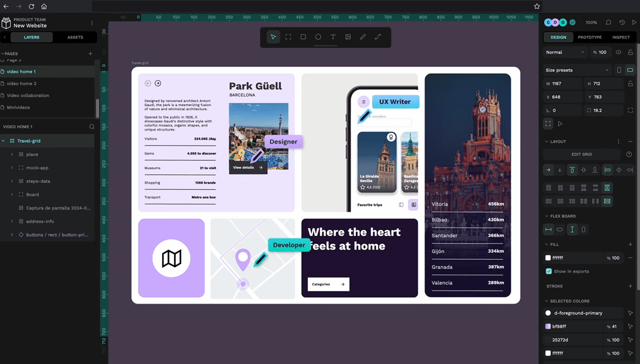The height and width of the screenshot is (364, 640).
Task: Open the comments icon
Action: tap(608, 22)
